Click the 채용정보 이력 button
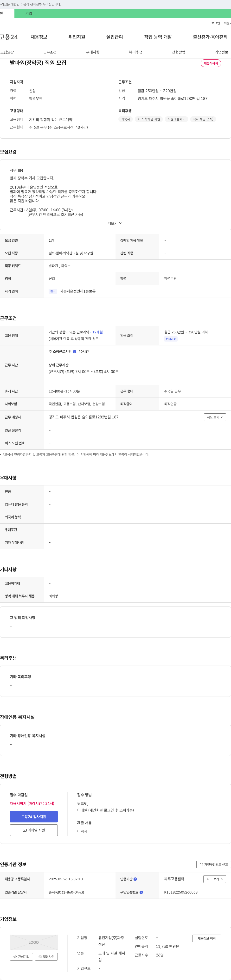The height and width of the screenshot is (980, 231). [207, 938]
